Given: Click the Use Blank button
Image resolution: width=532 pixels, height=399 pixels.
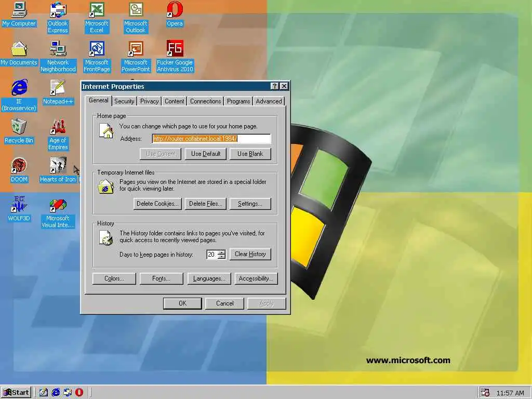Looking at the screenshot, I should pos(250,154).
